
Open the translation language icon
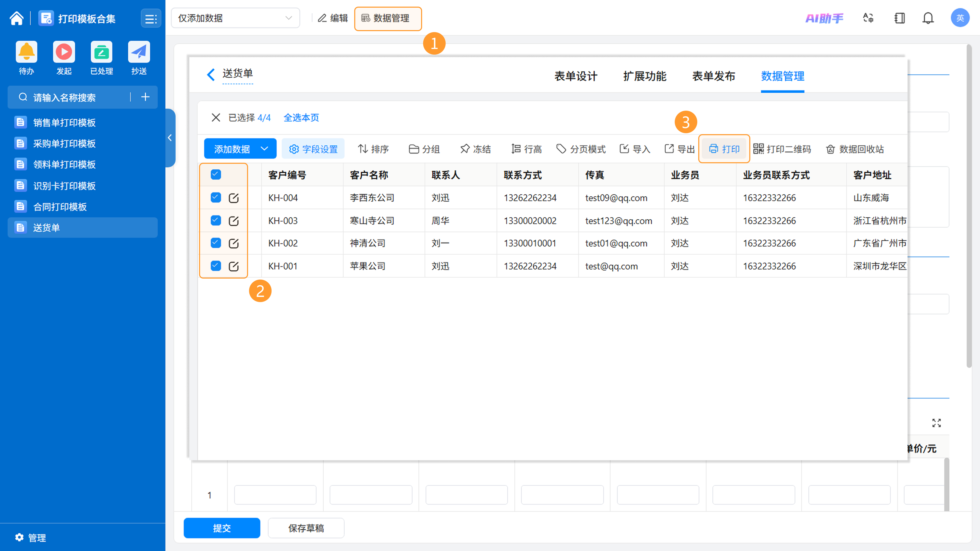[868, 18]
